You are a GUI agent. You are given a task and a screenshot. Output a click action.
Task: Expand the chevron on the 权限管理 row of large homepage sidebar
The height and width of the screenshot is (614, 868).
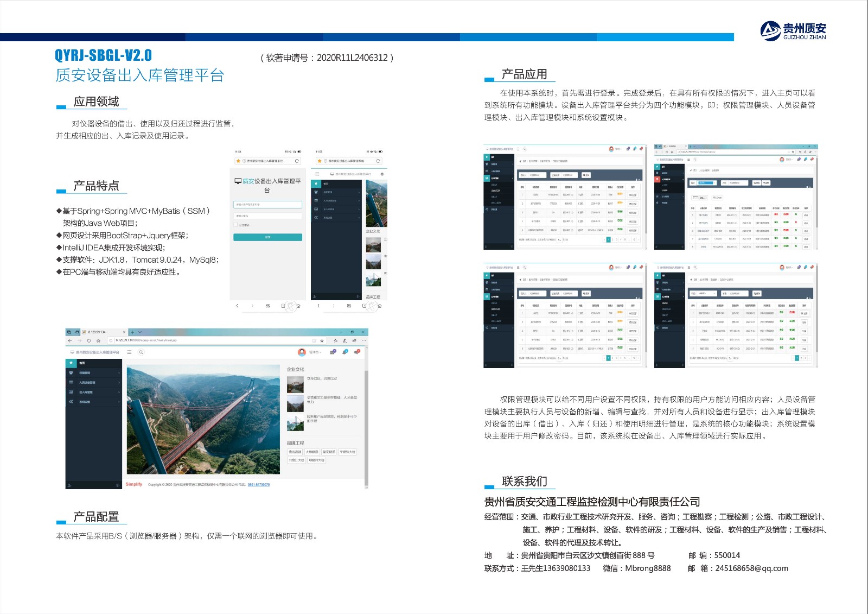pyautogui.click(x=119, y=373)
